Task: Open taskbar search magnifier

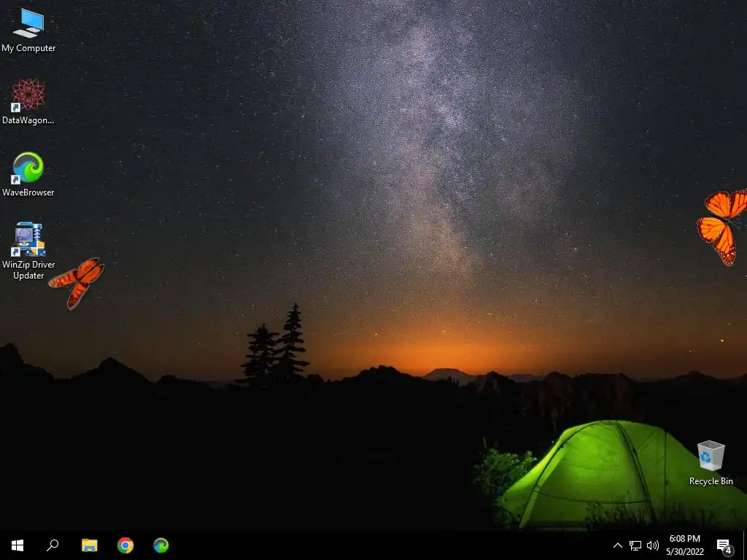Action: click(53, 545)
